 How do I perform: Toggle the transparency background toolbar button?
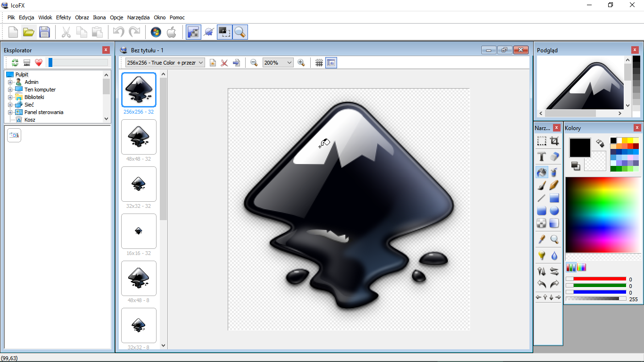pyautogui.click(x=193, y=32)
